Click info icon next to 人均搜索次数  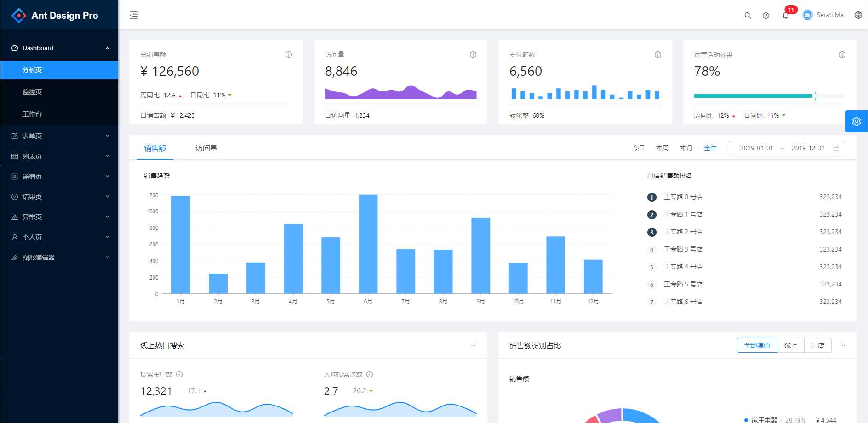tap(370, 374)
